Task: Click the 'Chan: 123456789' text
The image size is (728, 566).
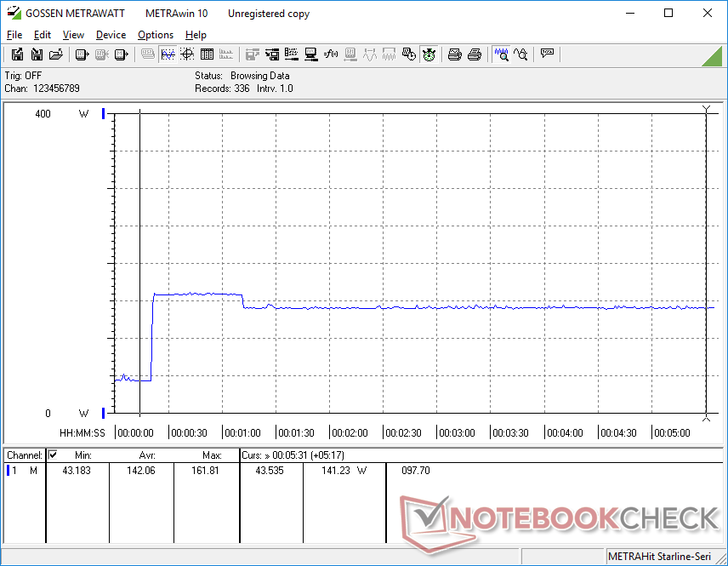Action: pyautogui.click(x=43, y=89)
